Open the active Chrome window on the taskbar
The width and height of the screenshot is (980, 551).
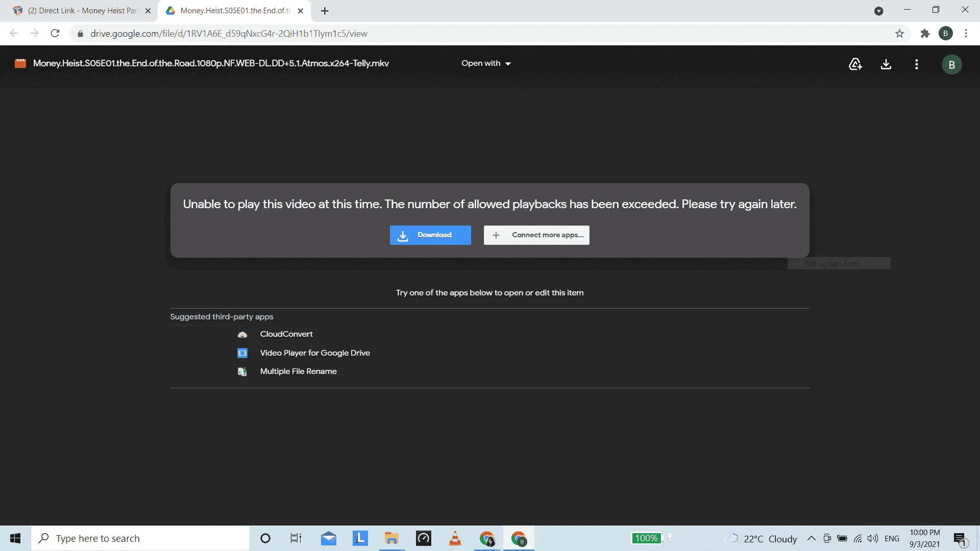coord(519,538)
